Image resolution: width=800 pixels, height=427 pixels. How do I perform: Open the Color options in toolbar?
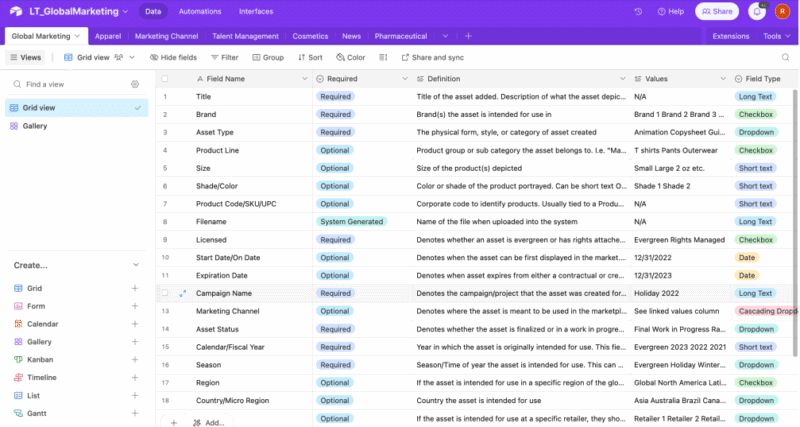tap(350, 58)
